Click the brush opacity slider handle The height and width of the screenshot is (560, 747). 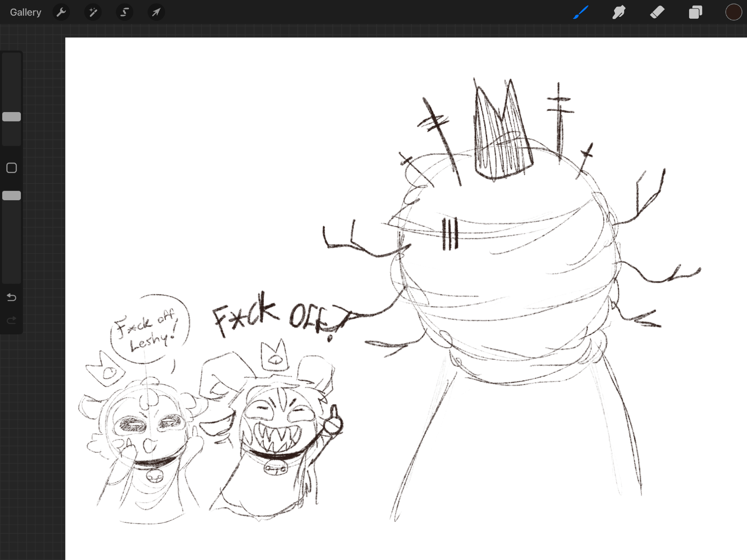pyautogui.click(x=12, y=196)
